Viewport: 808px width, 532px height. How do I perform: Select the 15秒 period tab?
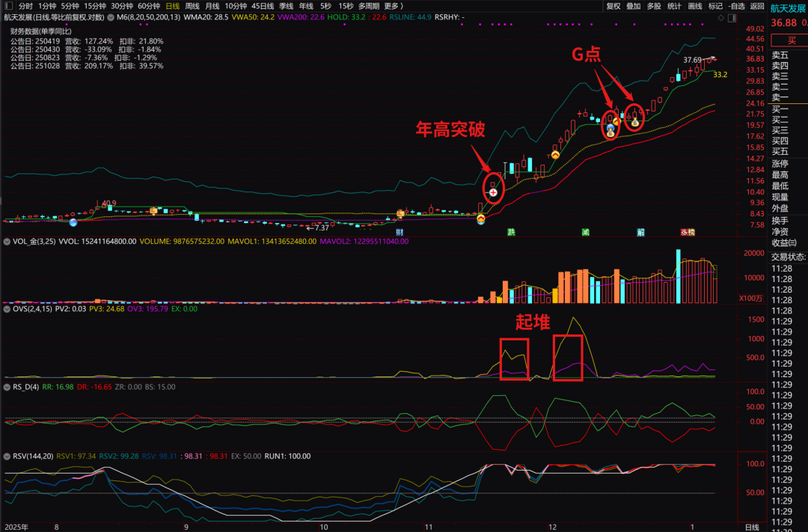pos(346,6)
